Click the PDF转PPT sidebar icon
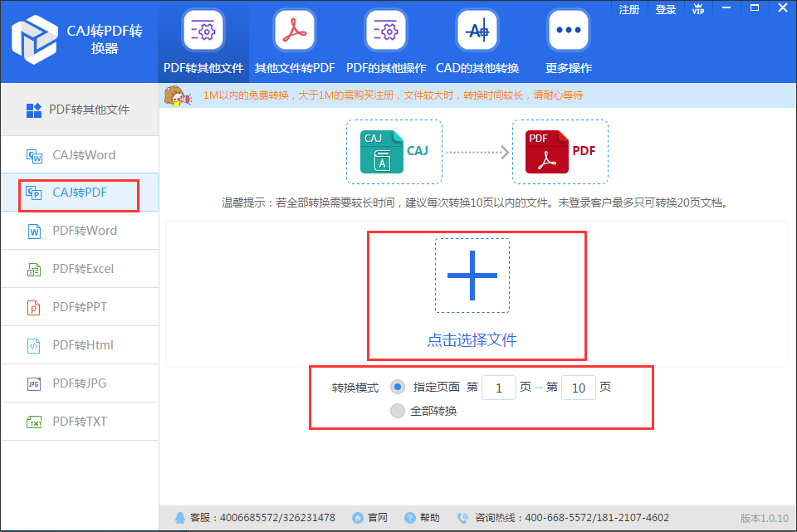This screenshot has width=797, height=532. coord(34,307)
